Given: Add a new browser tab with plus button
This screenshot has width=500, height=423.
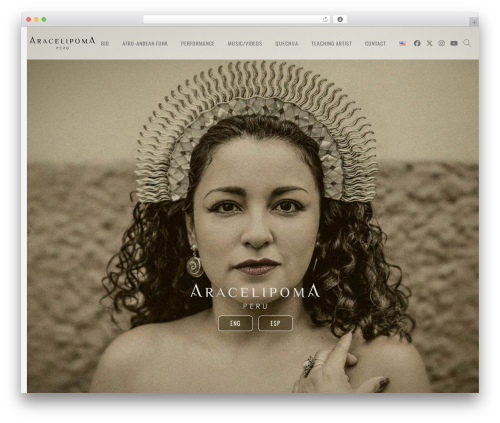Looking at the screenshot, I should pos(474,22).
